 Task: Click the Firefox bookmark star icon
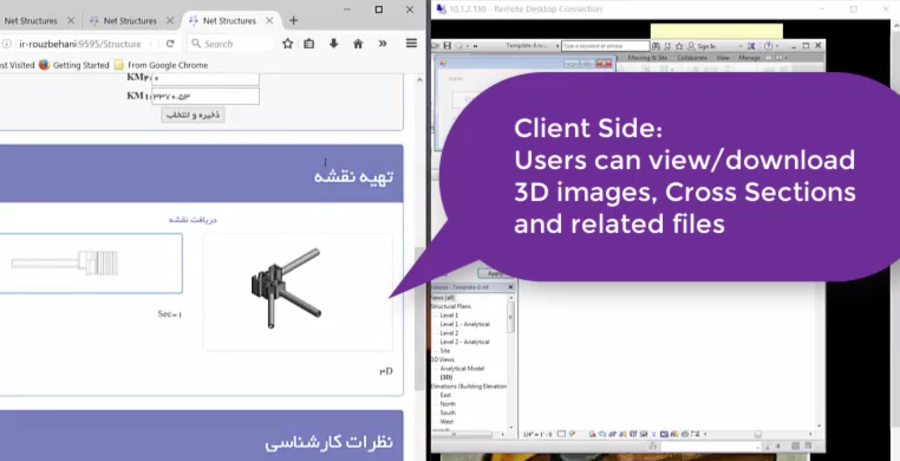pos(288,44)
